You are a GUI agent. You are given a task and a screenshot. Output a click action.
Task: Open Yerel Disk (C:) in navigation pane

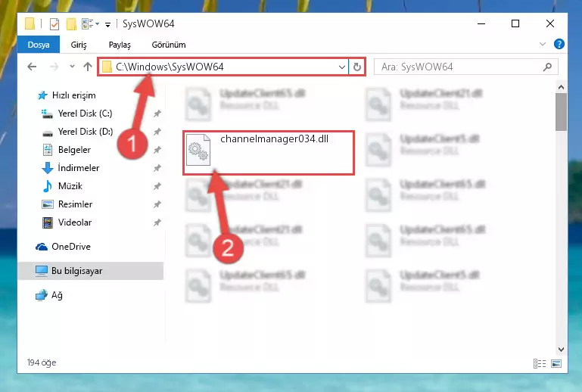click(x=85, y=114)
